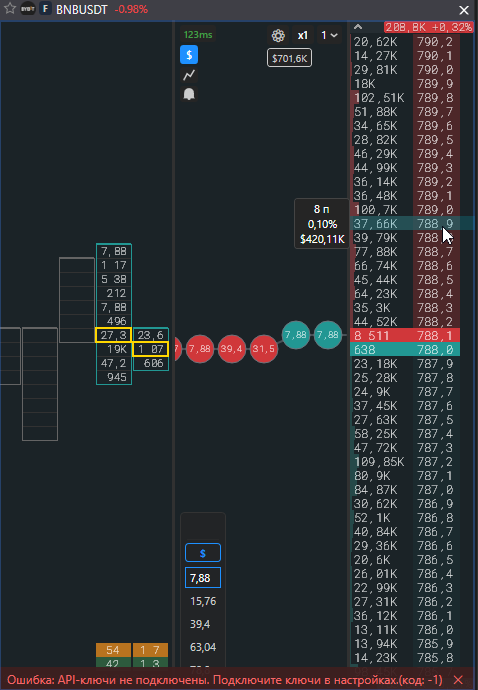The width and height of the screenshot is (478, 690).
Task: Click the yellow-framed 27,3 cluster cell
Action: click(x=114, y=335)
